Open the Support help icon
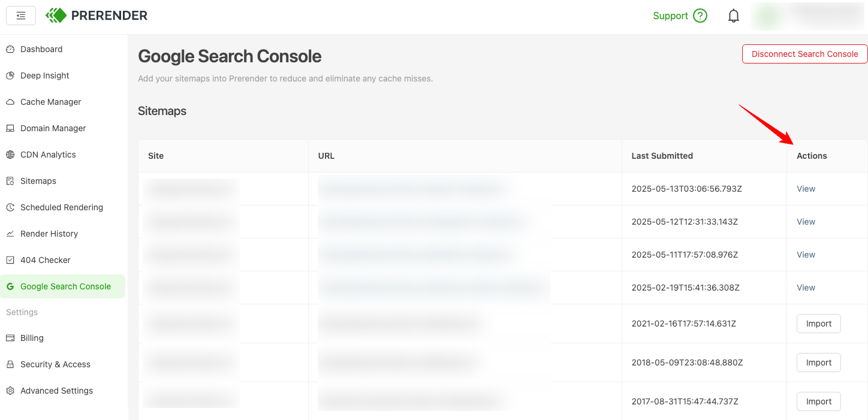This screenshot has height=420, width=868. (700, 16)
